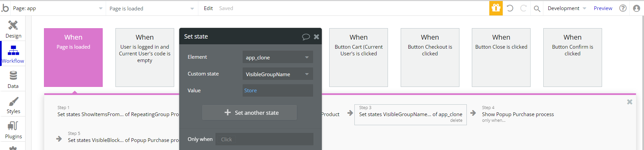
Task: Open comment bubble in Set state dialog
Action: (x=306, y=37)
